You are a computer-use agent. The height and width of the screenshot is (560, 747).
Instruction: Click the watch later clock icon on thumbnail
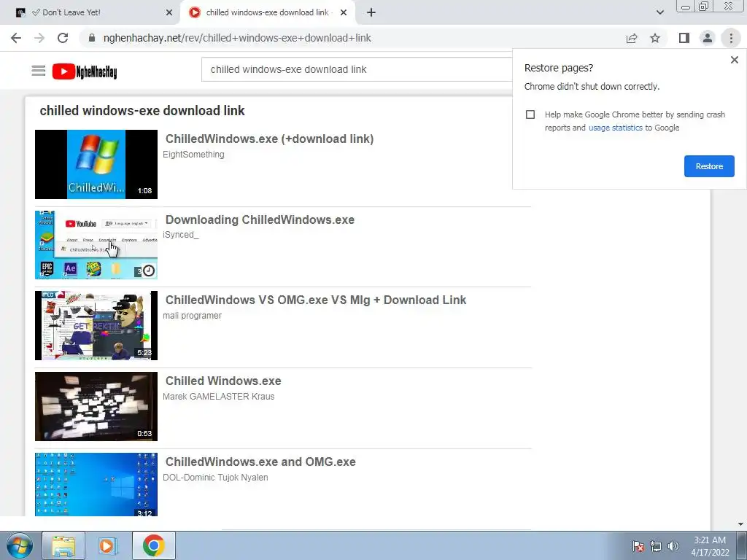click(x=149, y=271)
